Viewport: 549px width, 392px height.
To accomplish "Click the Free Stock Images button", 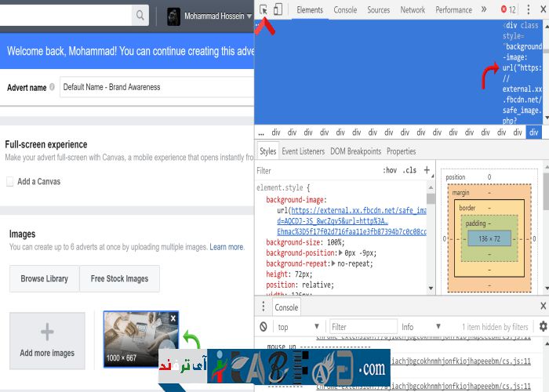I will click(119, 278).
